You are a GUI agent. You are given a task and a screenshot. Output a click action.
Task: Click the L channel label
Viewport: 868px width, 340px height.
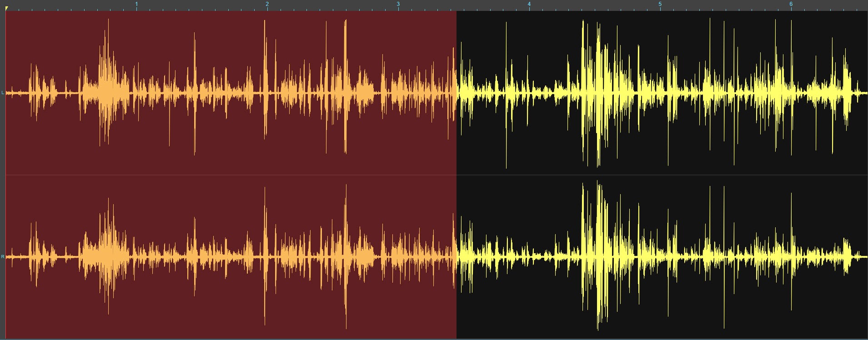click(3, 93)
